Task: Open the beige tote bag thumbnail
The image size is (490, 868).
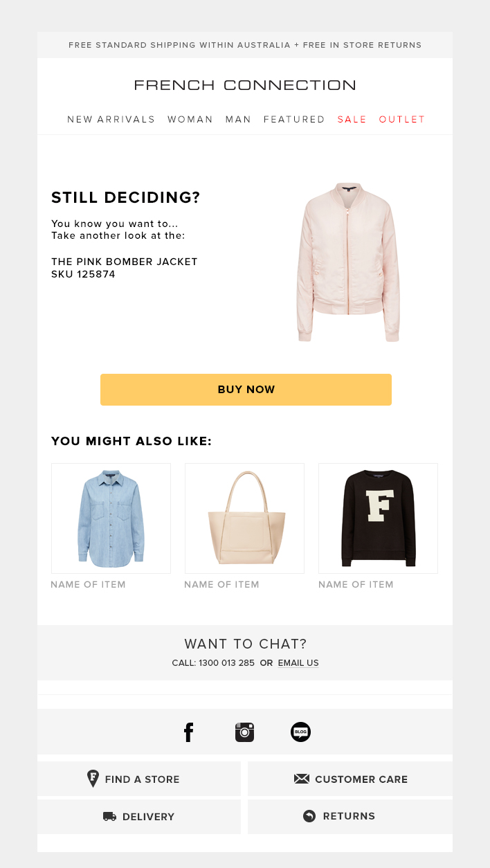Action: click(x=244, y=518)
